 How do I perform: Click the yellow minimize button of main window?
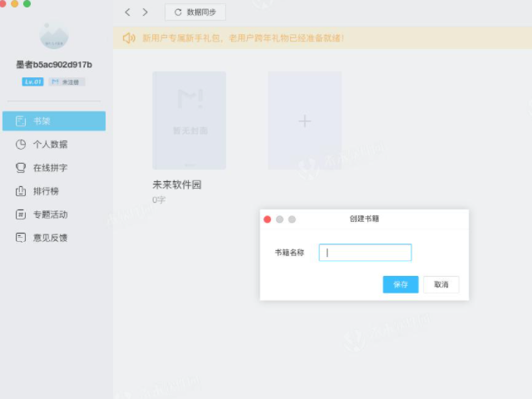(15, 3)
